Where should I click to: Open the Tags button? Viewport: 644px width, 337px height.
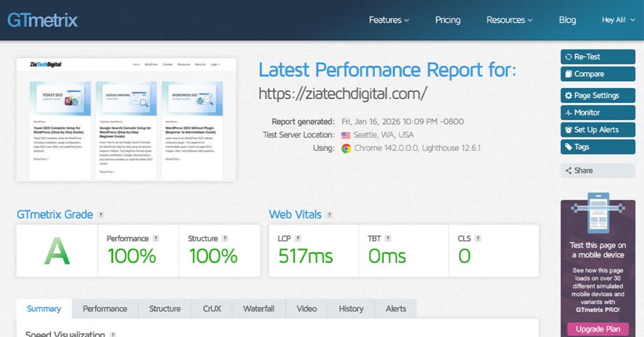[x=597, y=147]
